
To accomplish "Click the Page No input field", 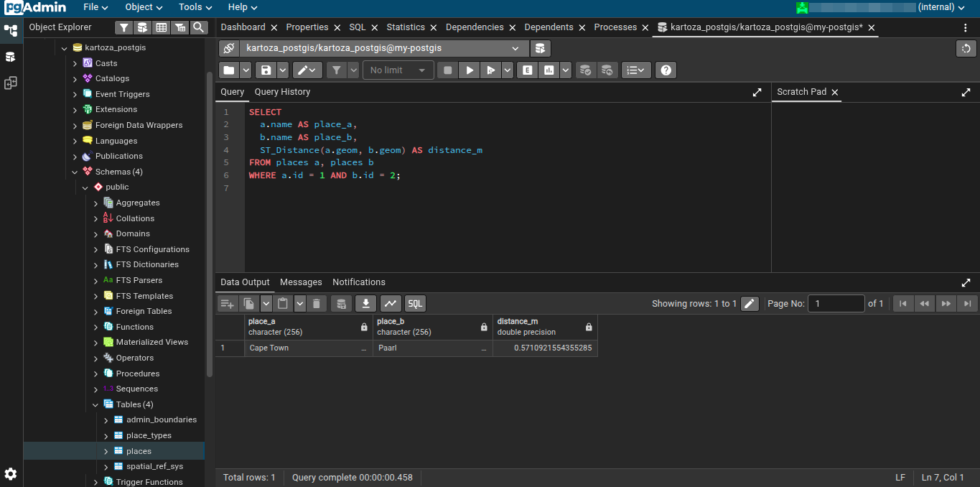I will pyautogui.click(x=836, y=304).
